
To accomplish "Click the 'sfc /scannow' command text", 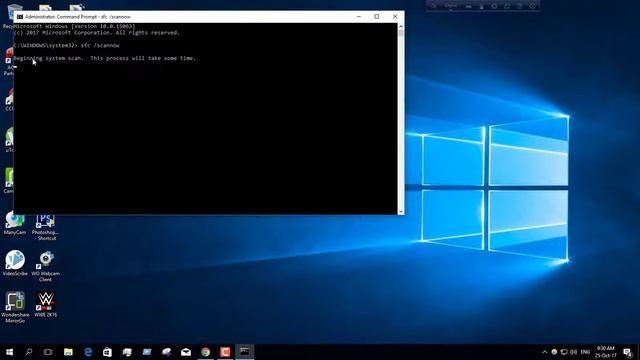I will pos(100,45).
